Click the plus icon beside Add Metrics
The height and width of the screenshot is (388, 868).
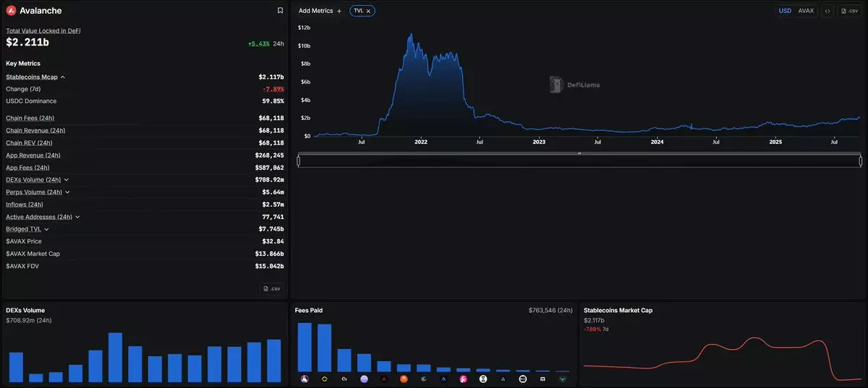(339, 11)
